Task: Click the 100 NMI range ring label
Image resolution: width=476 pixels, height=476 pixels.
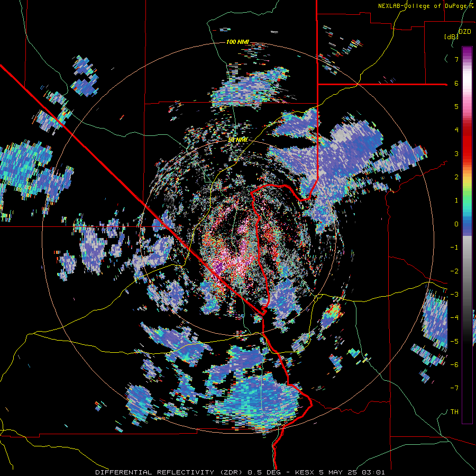Action: [237, 42]
